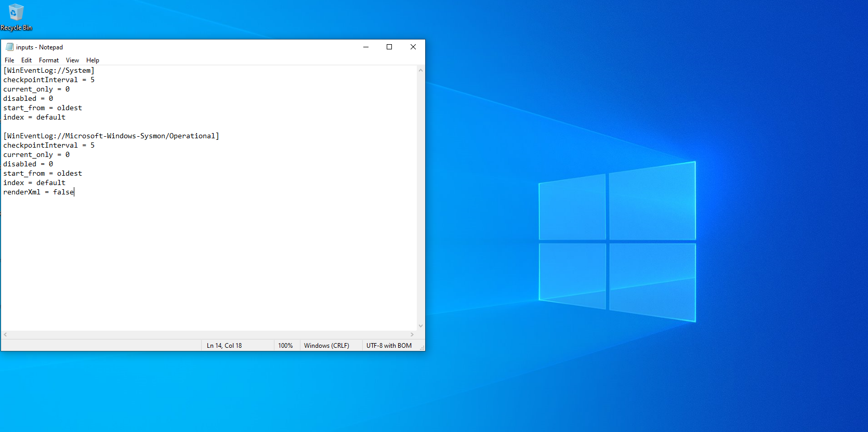Open the Edit menu
This screenshot has width=868, height=432.
click(x=27, y=60)
